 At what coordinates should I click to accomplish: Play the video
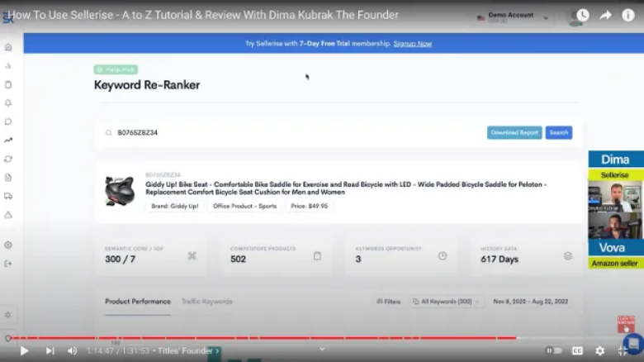[x=24, y=351]
